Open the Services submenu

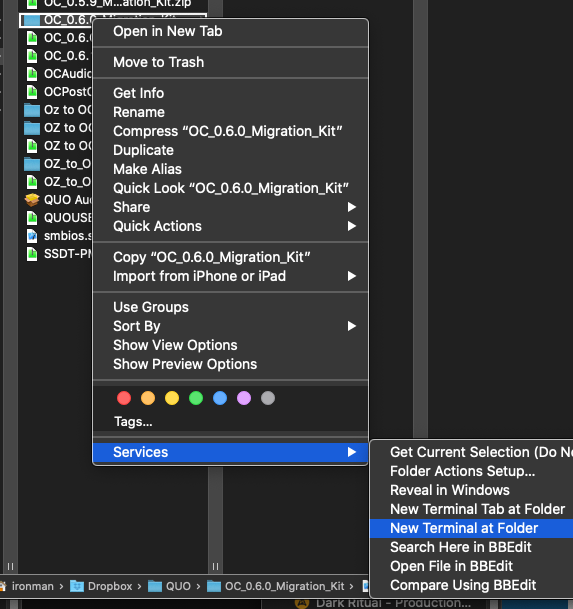(x=230, y=452)
